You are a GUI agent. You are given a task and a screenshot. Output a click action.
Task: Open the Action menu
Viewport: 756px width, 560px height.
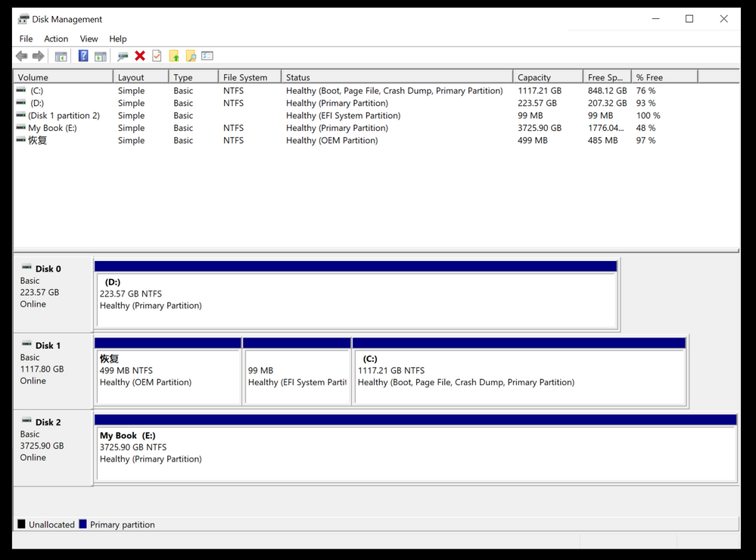pyautogui.click(x=56, y=39)
